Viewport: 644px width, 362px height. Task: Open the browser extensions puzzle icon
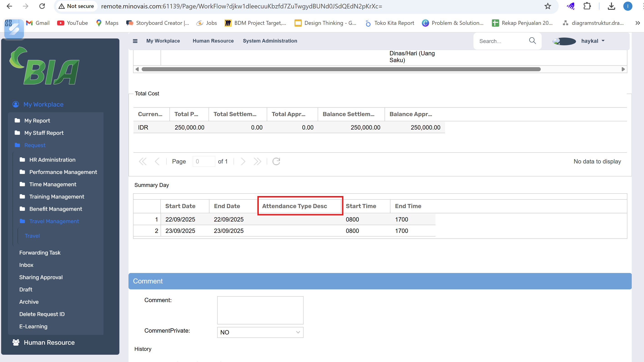pyautogui.click(x=587, y=6)
